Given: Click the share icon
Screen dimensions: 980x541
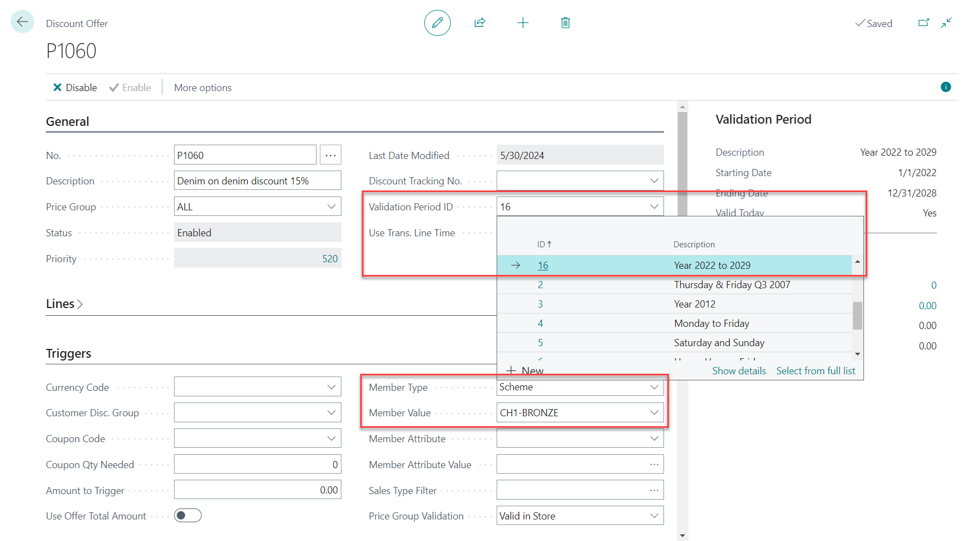Looking at the screenshot, I should pyautogui.click(x=480, y=23).
